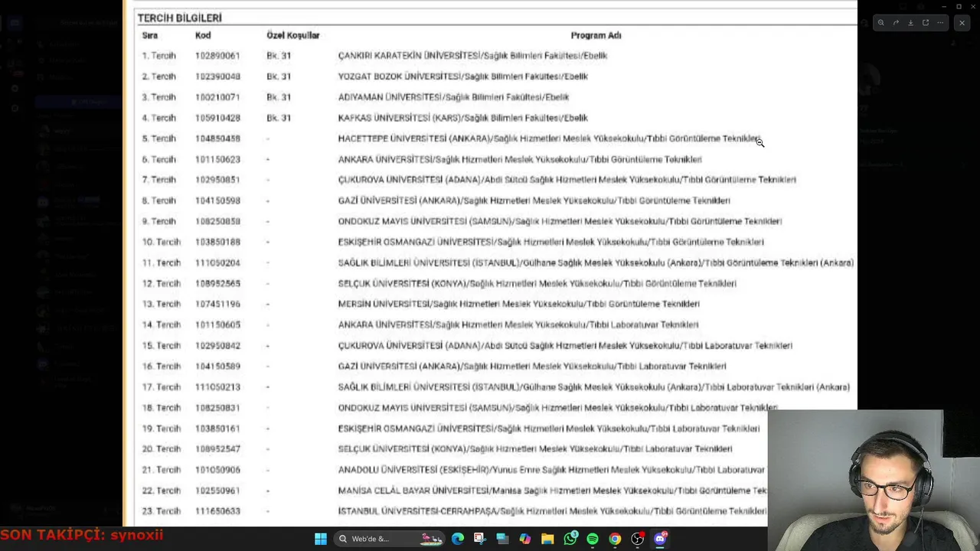The image size is (980, 551).
Task: Click Gazi Üniversitesi Tıbbi Laboratuvar Teknikleri entry
Action: (532, 366)
